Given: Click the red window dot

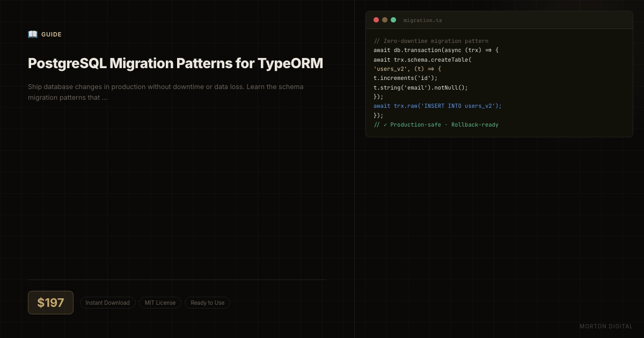Looking at the screenshot, I should tap(376, 20).
